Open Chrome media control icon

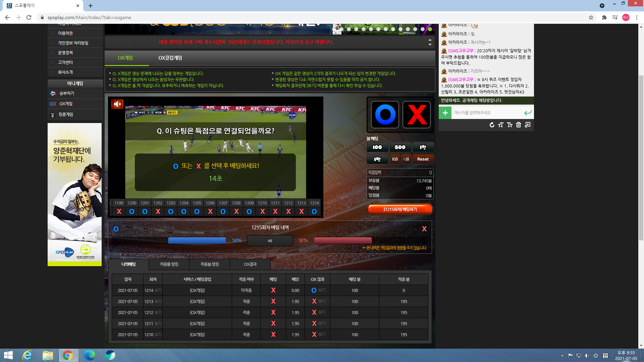[x=615, y=17]
